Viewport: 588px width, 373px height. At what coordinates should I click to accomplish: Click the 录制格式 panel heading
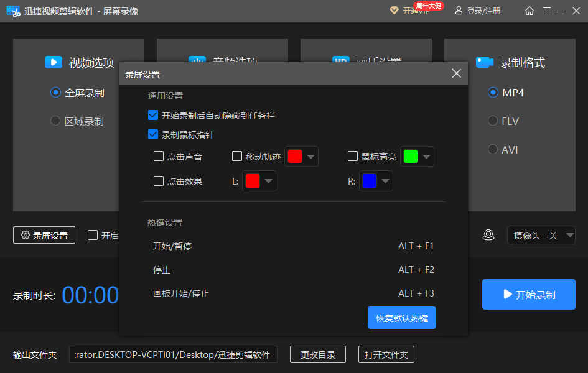click(x=523, y=63)
